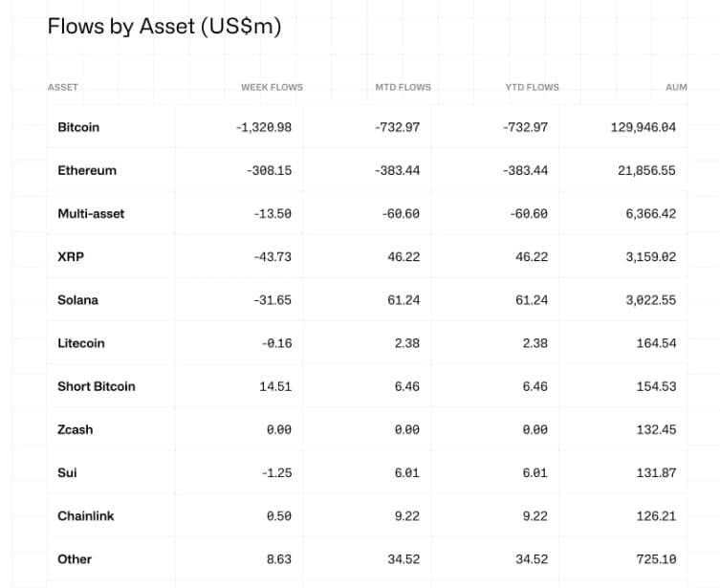Select the Bitcoin row label
This screenshot has height=588, width=720.
[78, 127]
